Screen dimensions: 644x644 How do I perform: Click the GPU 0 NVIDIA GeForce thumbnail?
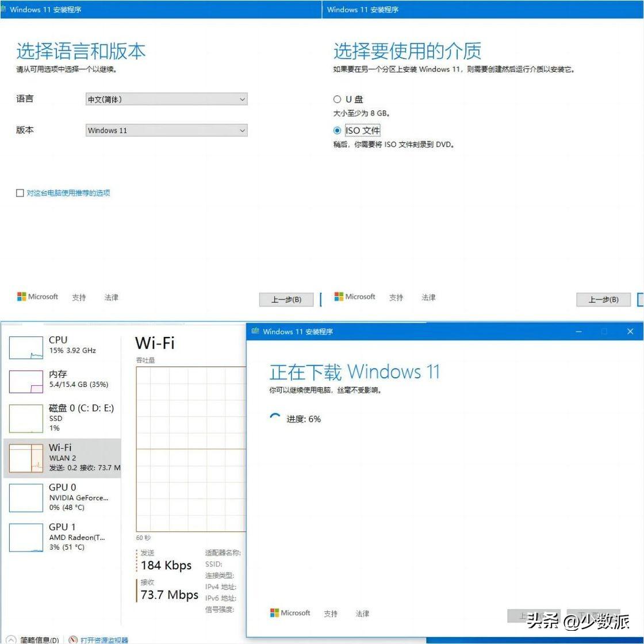click(x=26, y=497)
